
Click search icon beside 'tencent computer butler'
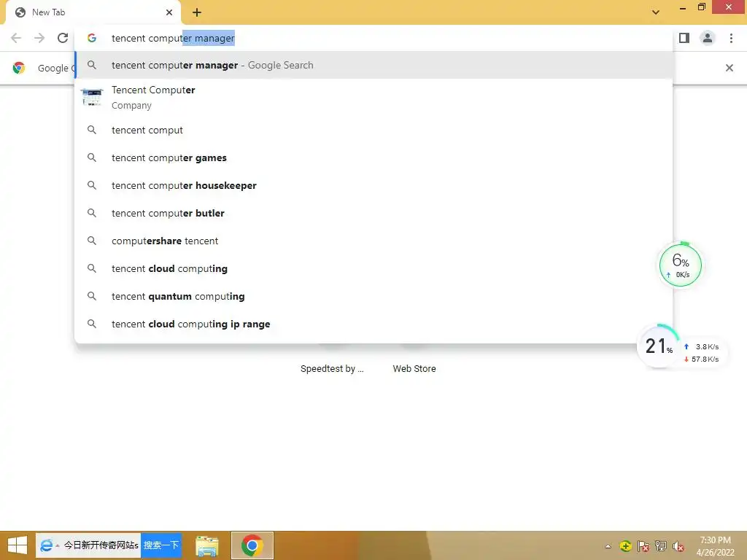[x=91, y=212]
